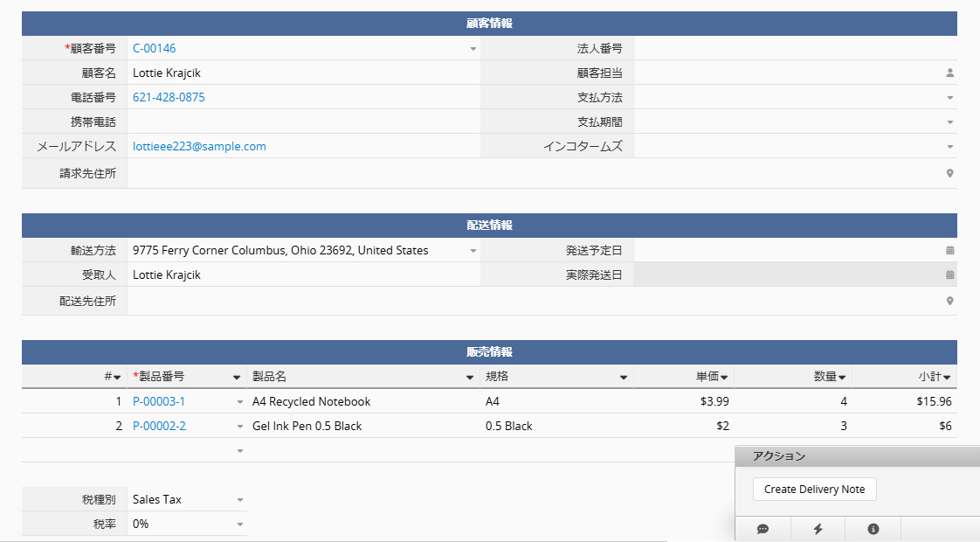Open the calendar for 発送予定日

950,251
